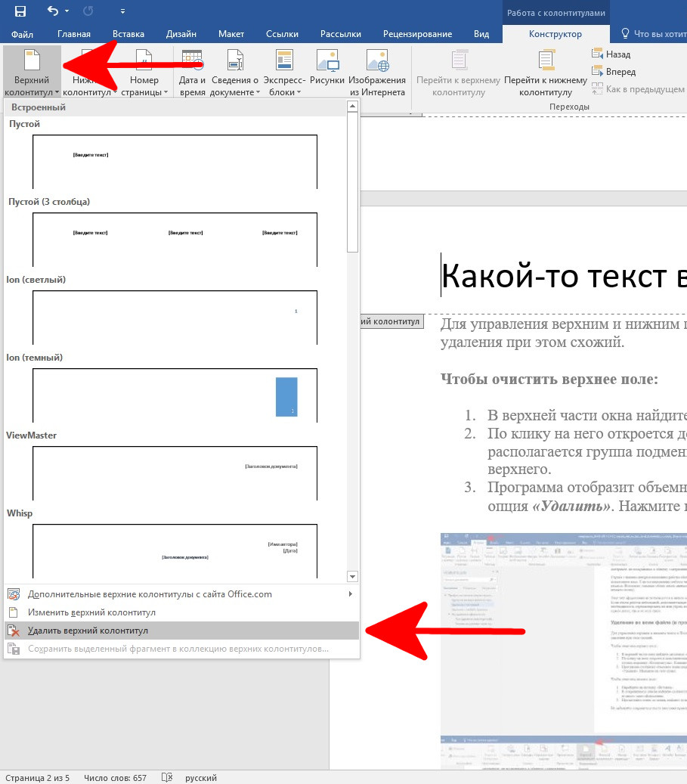
Task: Open the Экспресс-блоки dropdown
Action: pos(284,72)
